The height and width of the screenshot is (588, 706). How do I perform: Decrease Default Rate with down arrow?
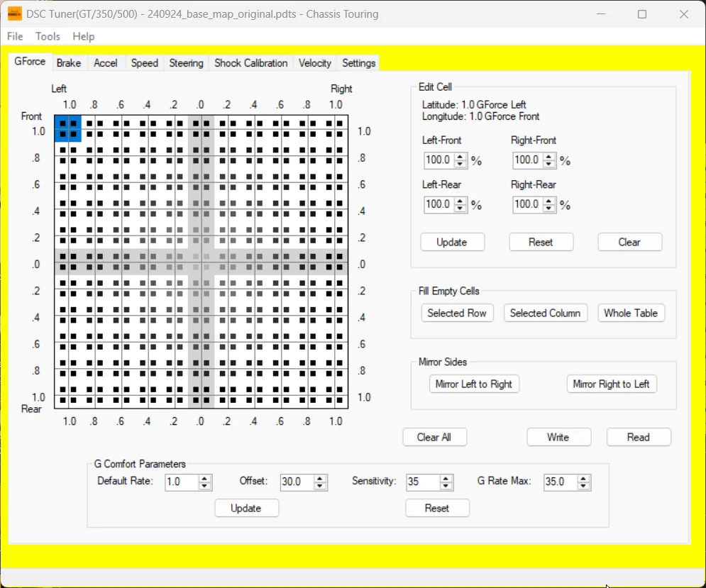tap(204, 486)
